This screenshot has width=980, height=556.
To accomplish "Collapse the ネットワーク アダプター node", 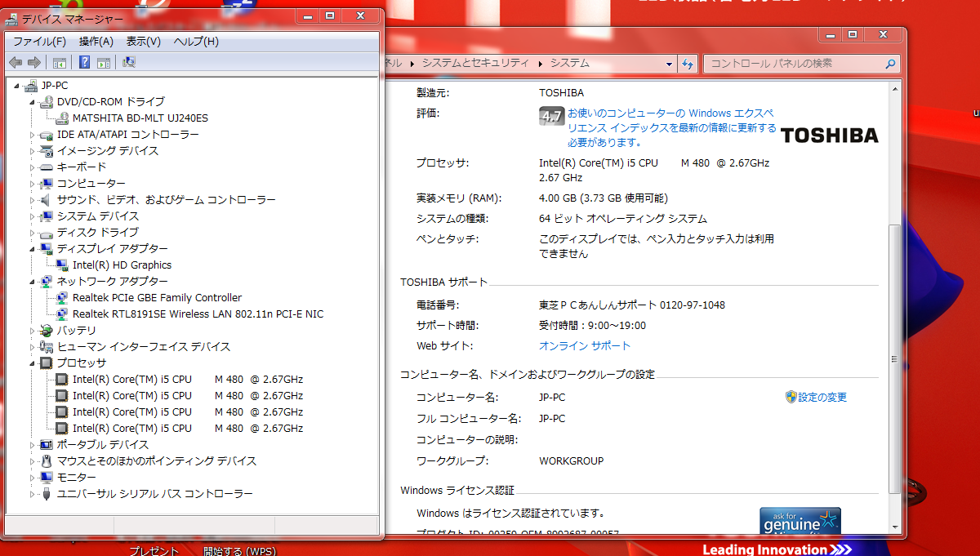I will click(33, 281).
